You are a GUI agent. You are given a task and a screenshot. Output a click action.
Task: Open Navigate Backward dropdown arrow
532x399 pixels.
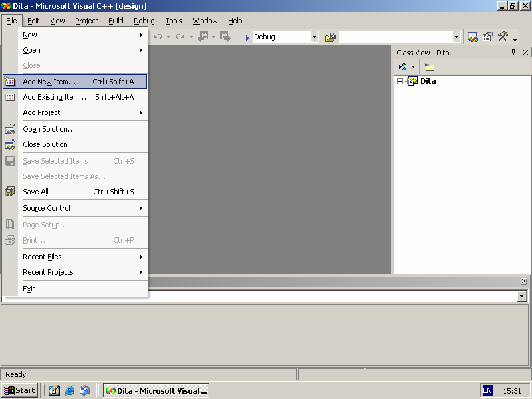[x=213, y=37]
